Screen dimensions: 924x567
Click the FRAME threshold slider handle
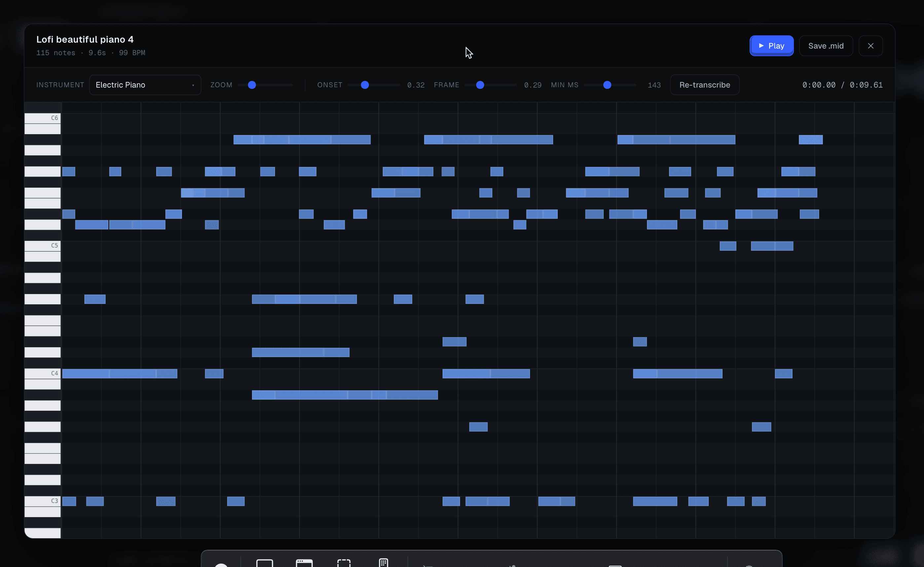pyautogui.click(x=480, y=85)
